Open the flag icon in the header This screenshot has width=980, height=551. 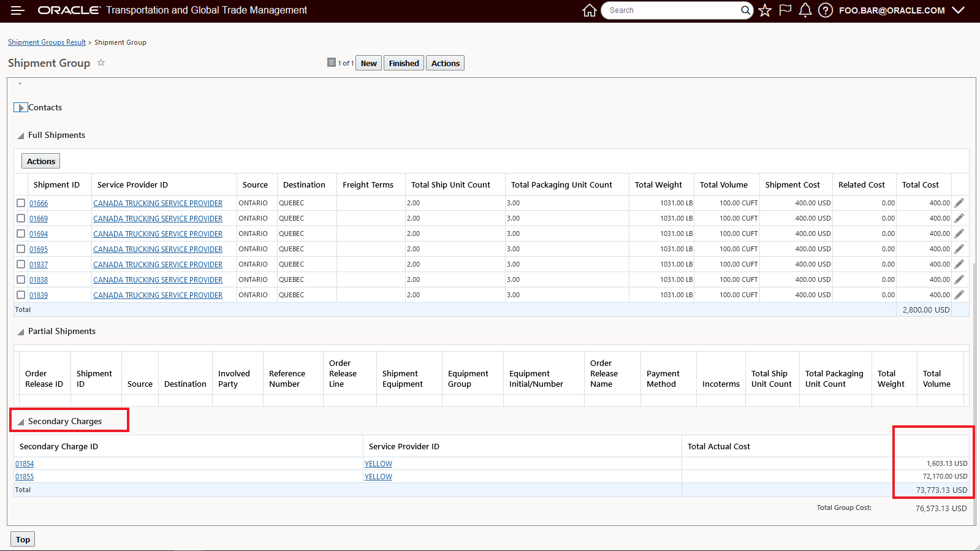click(x=785, y=10)
